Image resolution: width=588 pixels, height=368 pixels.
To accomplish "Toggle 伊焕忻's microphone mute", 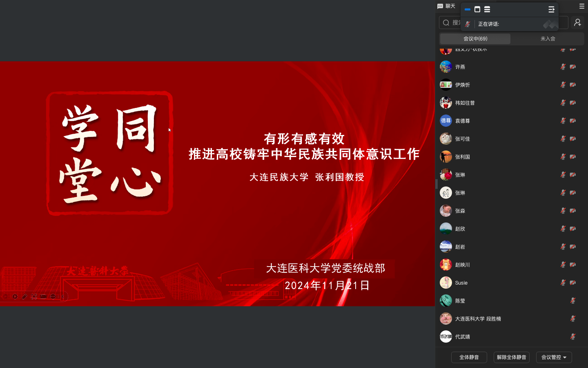I will coord(563,85).
